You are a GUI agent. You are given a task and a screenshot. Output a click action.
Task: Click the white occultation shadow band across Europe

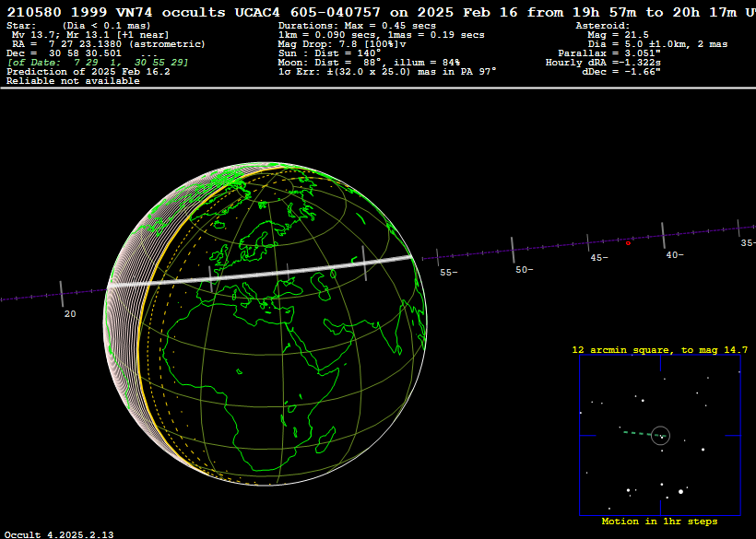(260, 274)
